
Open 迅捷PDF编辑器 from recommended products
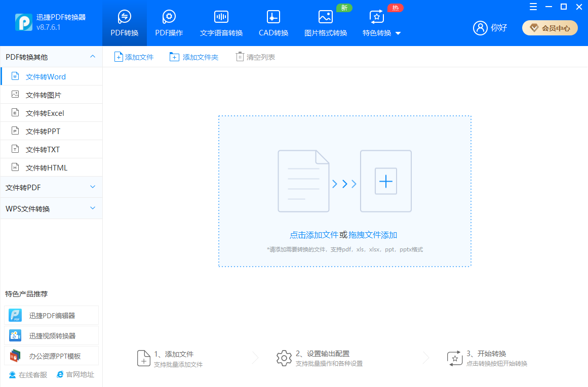[51, 315]
